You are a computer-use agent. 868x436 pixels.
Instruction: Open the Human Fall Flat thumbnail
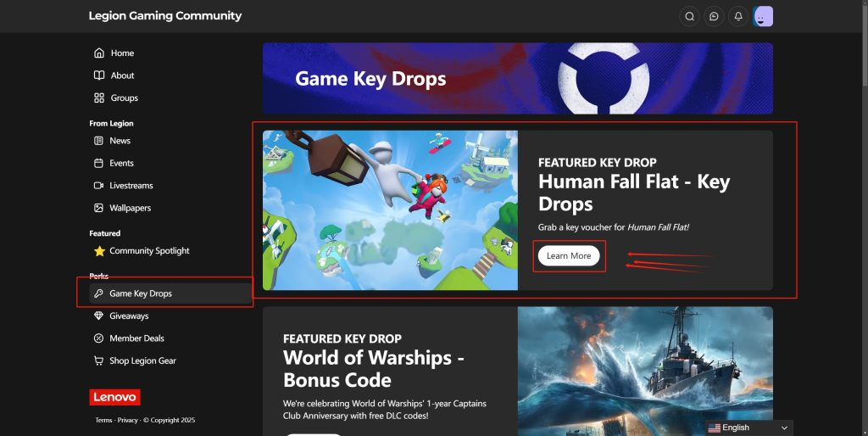[390, 210]
